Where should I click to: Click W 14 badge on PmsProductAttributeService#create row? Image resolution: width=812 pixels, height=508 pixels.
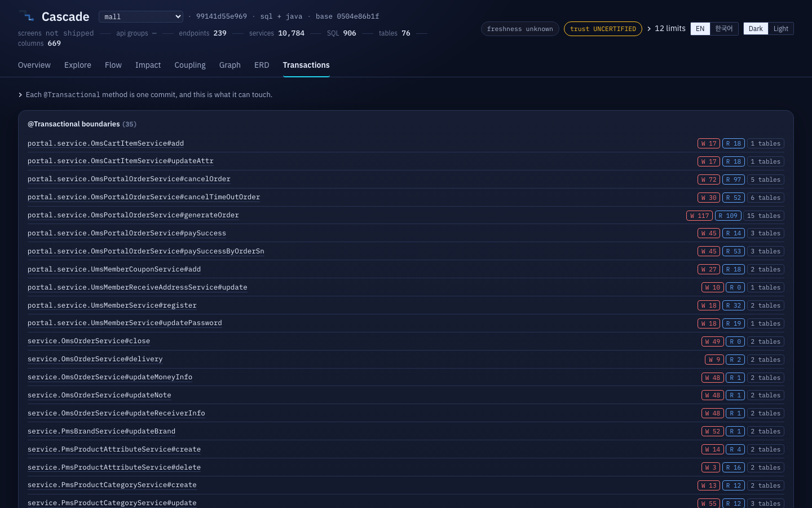pos(713,449)
